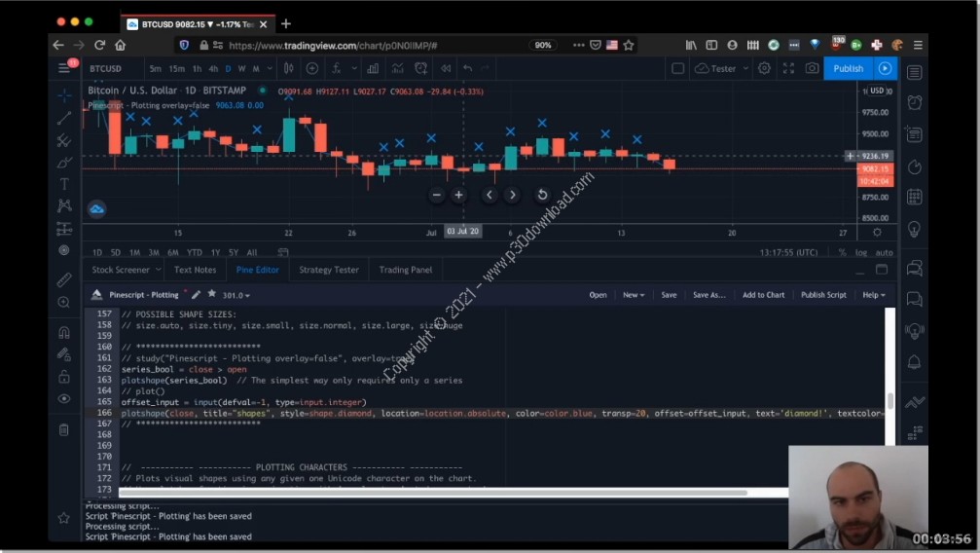Toggle percent scale on price axis
Viewport: 980px width, 553px height.
point(843,253)
